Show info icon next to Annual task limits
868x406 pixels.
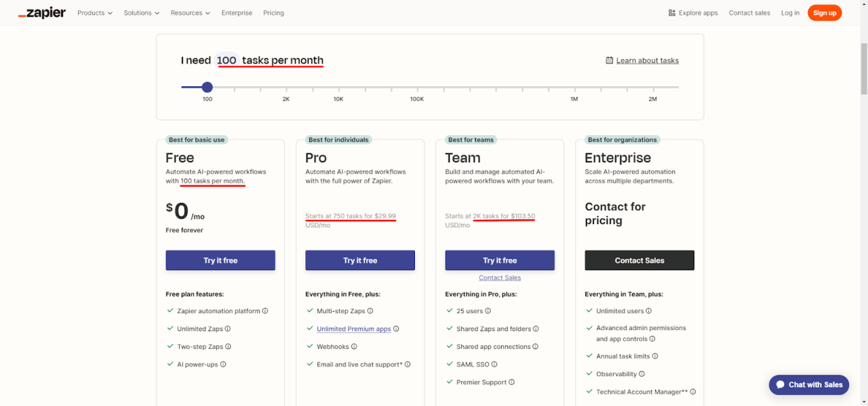tap(655, 356)
